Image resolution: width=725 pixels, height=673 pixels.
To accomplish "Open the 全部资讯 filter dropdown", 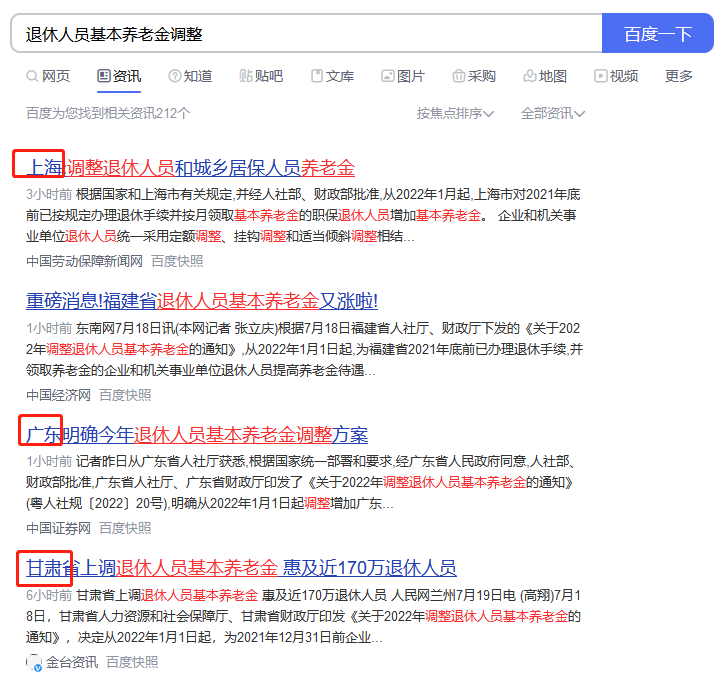I will coord(552,113).
